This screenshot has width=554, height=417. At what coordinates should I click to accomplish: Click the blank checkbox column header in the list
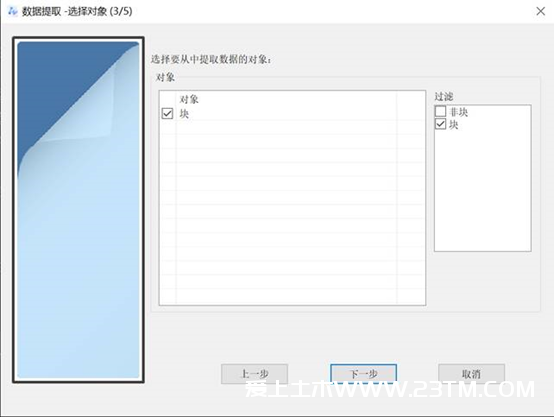168,99
